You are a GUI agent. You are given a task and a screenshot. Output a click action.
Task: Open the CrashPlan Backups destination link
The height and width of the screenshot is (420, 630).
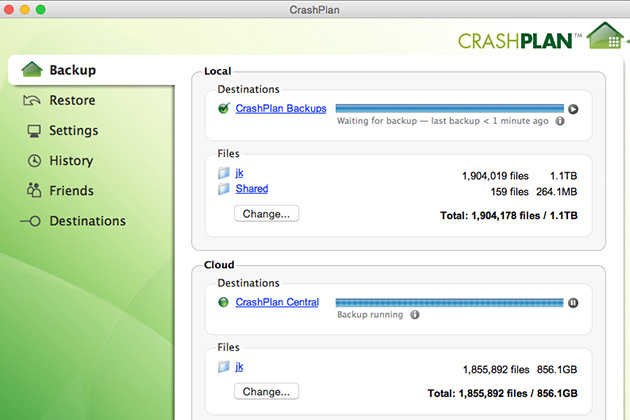(281, 109)
